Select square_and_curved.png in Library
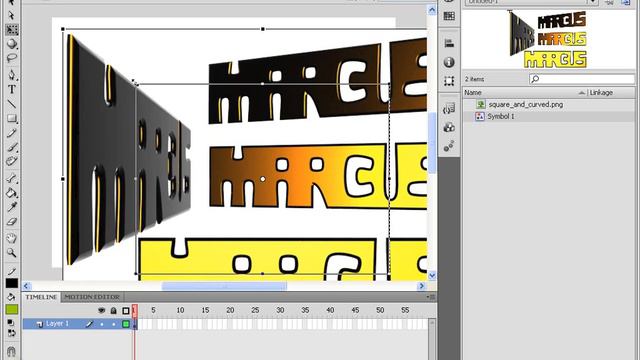Image resolution: width=640 pixels, height=360 pixels. 526,104
